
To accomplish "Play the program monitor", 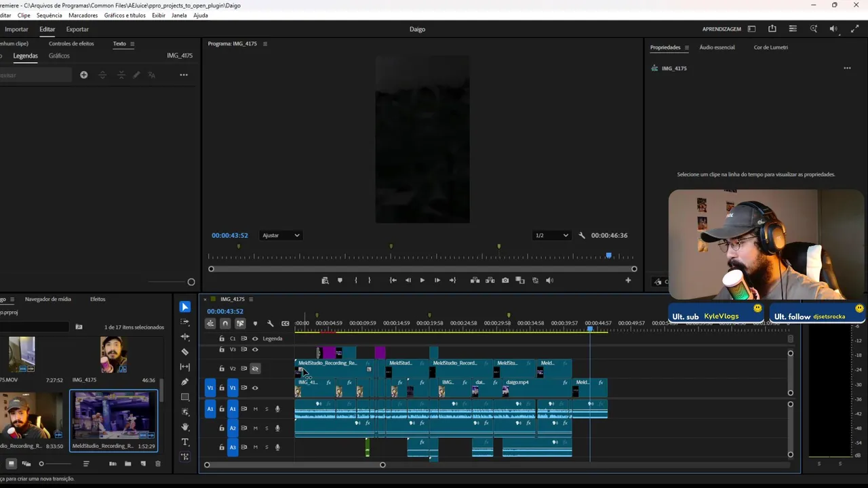I will tap(422, 280).
